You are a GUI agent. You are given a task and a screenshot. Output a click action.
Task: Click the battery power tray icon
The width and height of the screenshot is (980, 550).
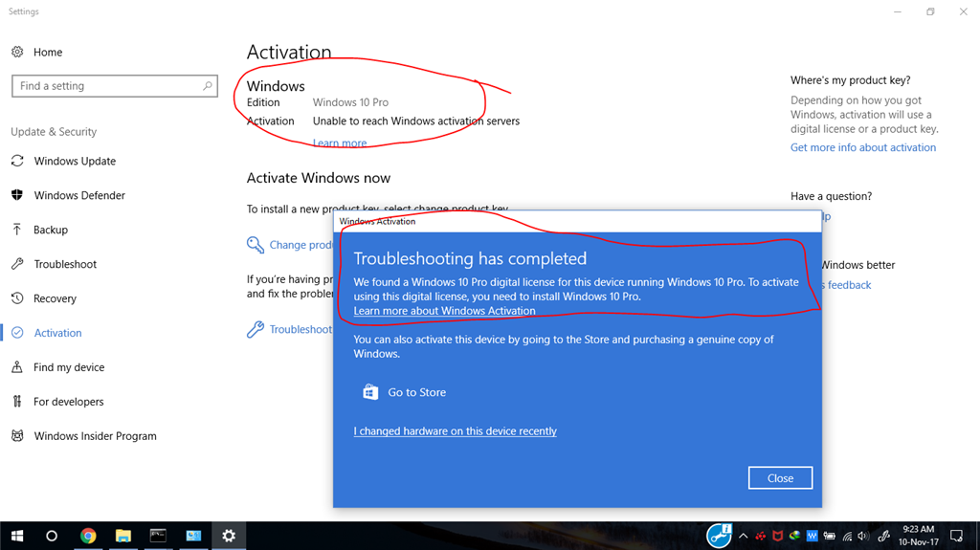coord(830,536)
